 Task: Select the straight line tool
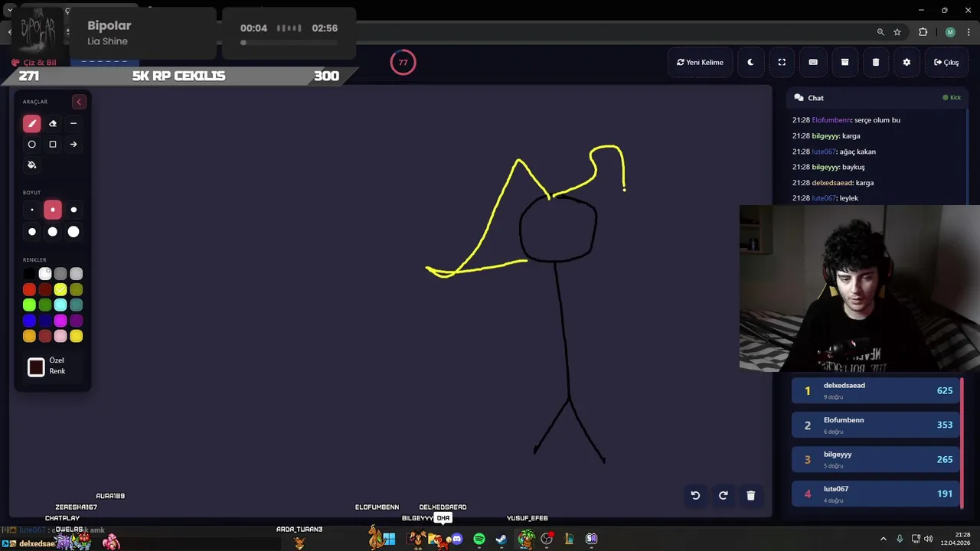tap(73, 123)
